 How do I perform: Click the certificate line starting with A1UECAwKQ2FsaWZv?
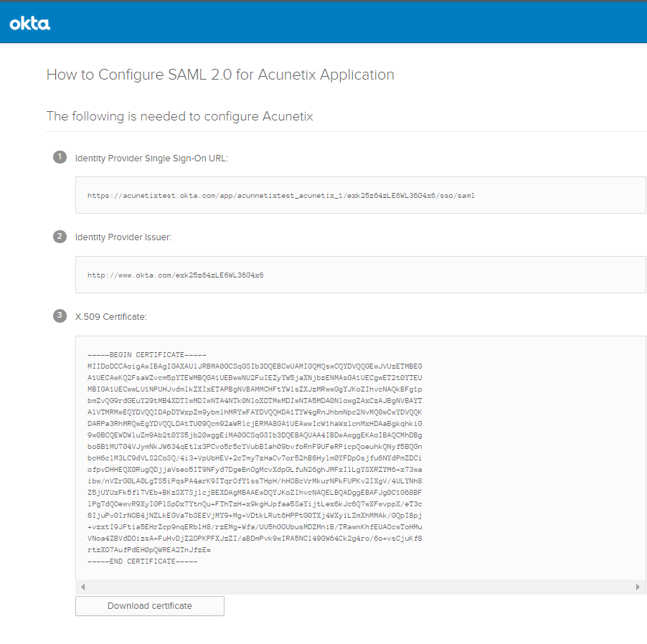(x=255, y=378)
